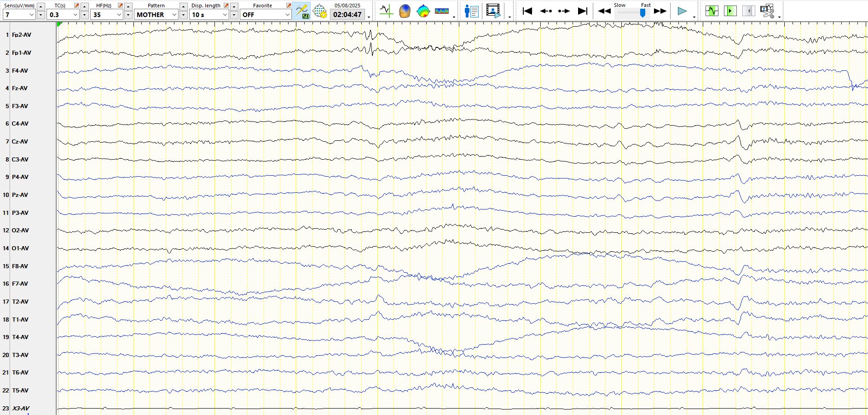Toggle the green forward page marker button
The width and height of the screenshot is (868, 415).
730,11
